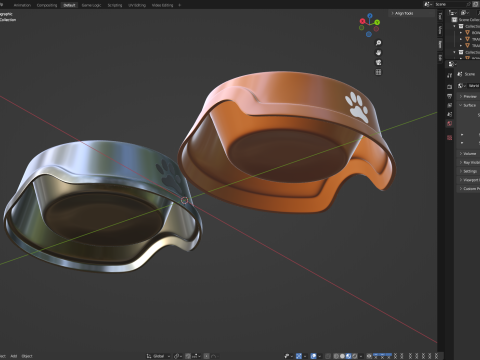The width and height of the screenshot is (480, 360).
Task: Open the UV Editing workspace tab
Action: pos(137,5)
